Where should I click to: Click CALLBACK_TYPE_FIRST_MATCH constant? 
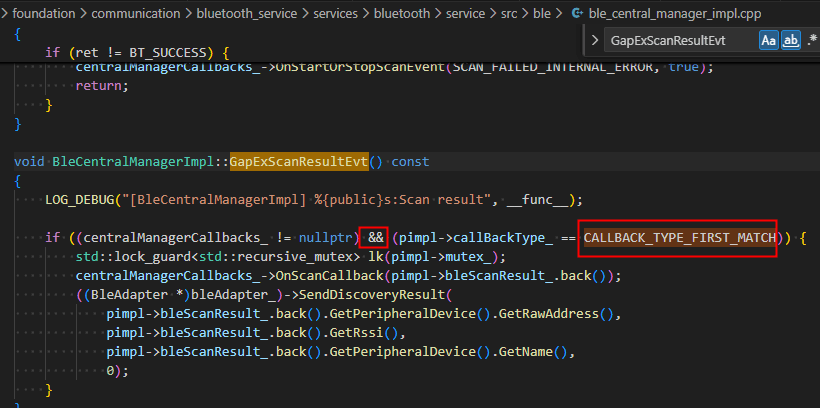679,238
